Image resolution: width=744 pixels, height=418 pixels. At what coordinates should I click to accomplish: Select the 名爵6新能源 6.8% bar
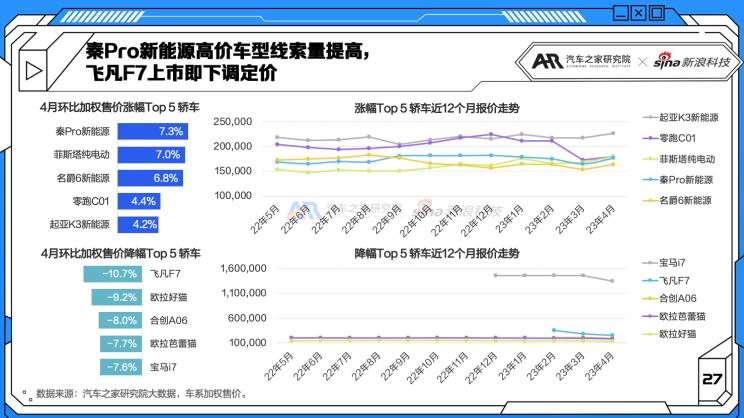coord(150,178)
